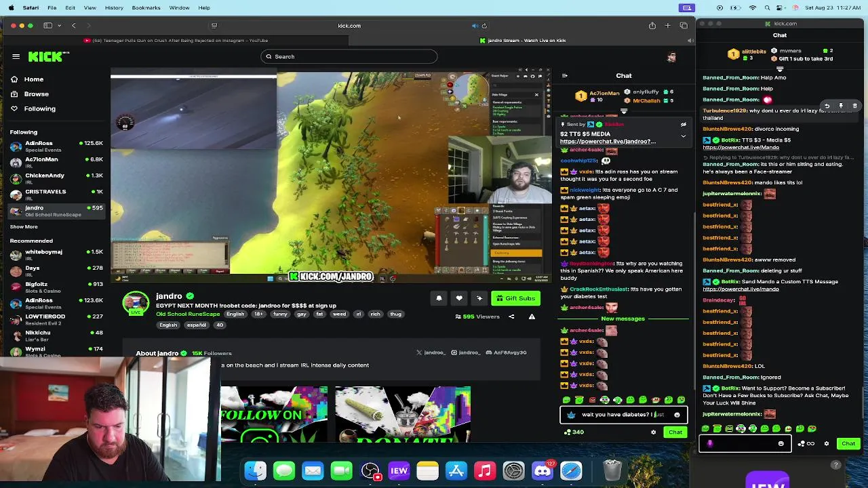Image resolution: width=868 pixels, height=488 pixels.
Task: Open powerchat.live/Mando link in popout chat
Action: pyautogui.click(x=741, y=147)
